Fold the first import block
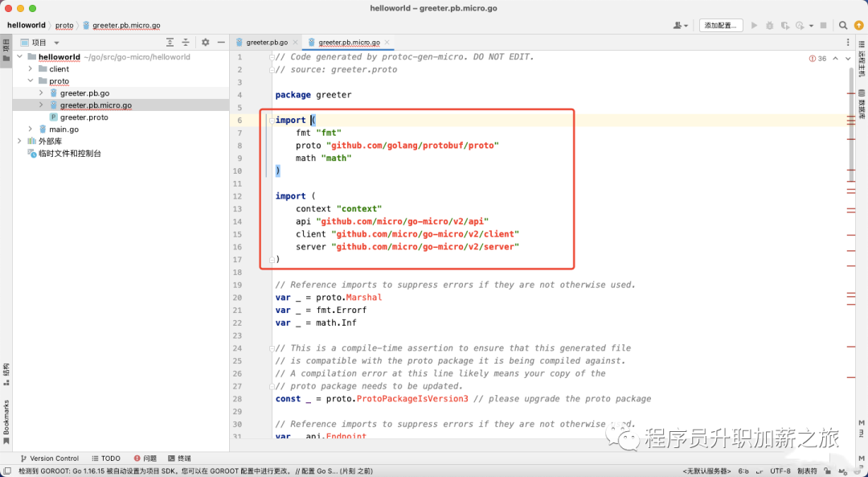Image resolution: width=868 pixels, height=477 pixels. (271, 120)
